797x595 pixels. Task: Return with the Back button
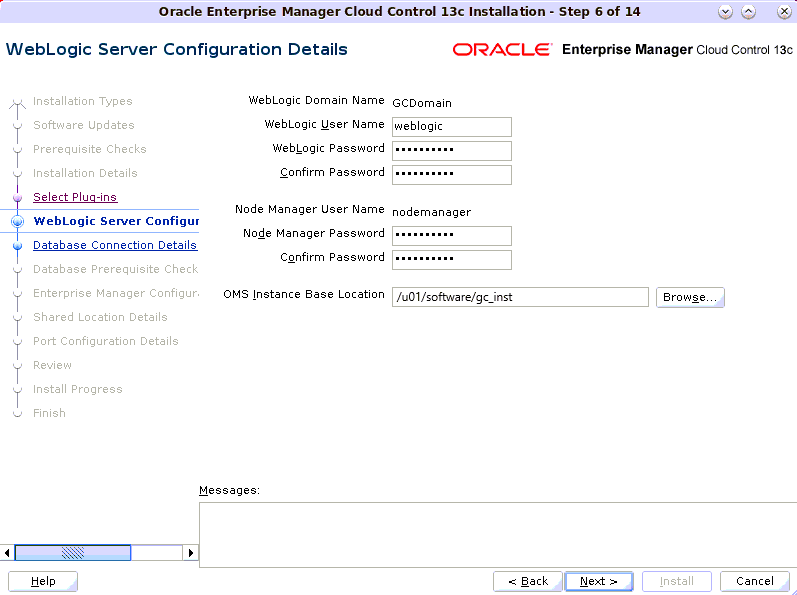(528, 581)
